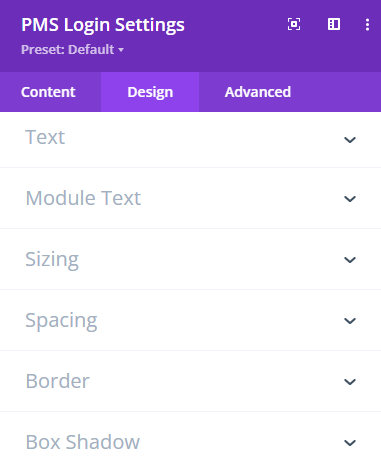Click the Border section label

pos(58,381)
